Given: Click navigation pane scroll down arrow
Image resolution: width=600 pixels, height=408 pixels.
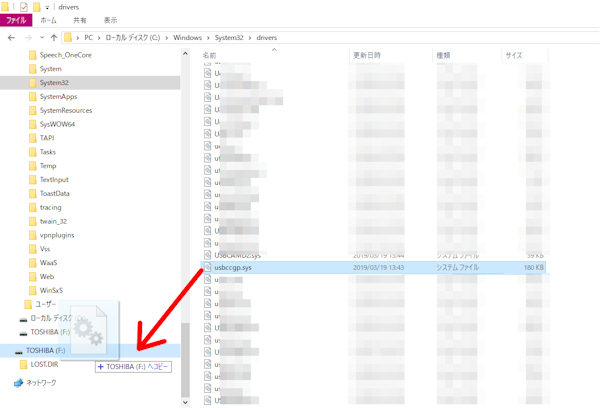Looking at the screenshot, I should [x=185, y=402].
